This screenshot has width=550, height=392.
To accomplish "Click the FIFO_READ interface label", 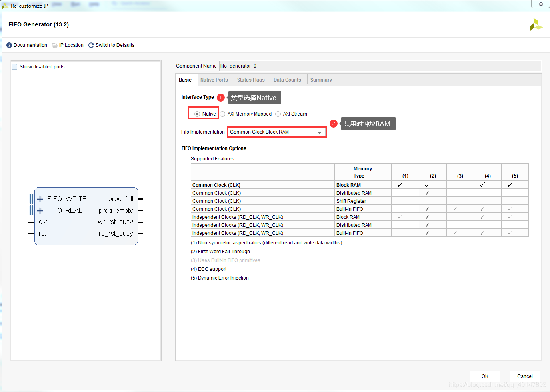I will click(65, 211).
